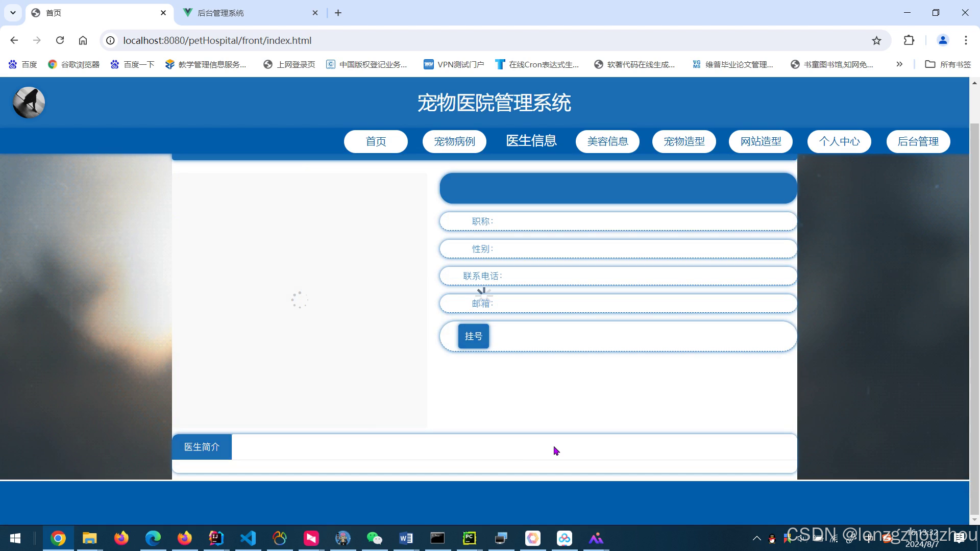Open the Chrome profile avatar icon
980x551 pixels.
(942, 40)
